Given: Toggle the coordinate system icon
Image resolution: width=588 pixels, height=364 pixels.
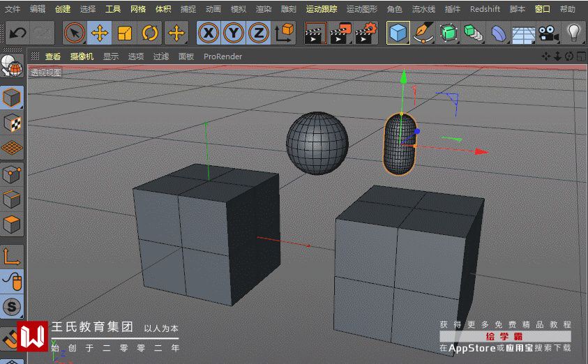Looking at the screenshot, I should [284, 33].
